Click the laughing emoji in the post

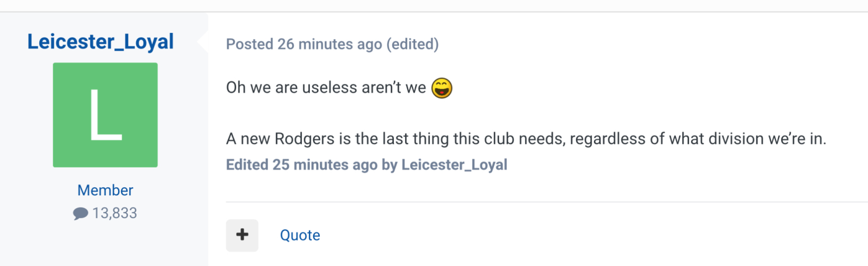(442, 88)
